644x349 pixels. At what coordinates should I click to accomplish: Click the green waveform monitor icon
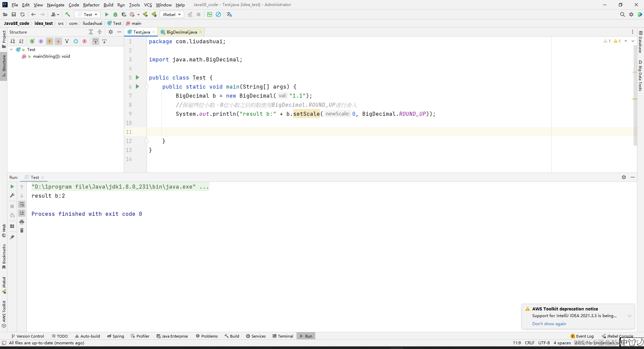(x=210, y=14)
